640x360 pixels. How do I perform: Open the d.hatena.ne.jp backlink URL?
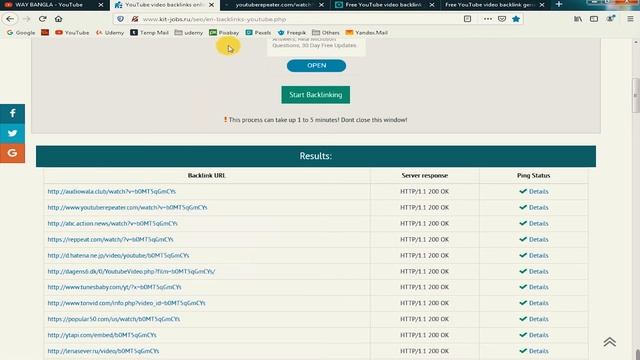[118, 255]
